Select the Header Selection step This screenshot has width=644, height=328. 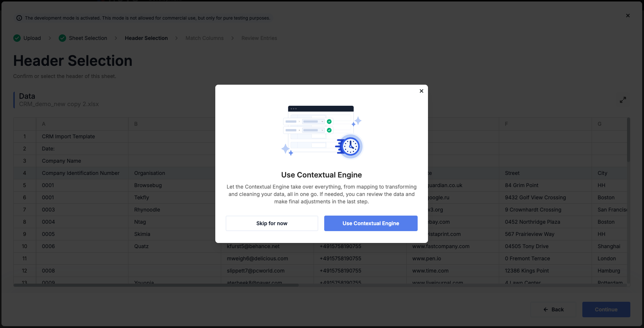(146, 38)
